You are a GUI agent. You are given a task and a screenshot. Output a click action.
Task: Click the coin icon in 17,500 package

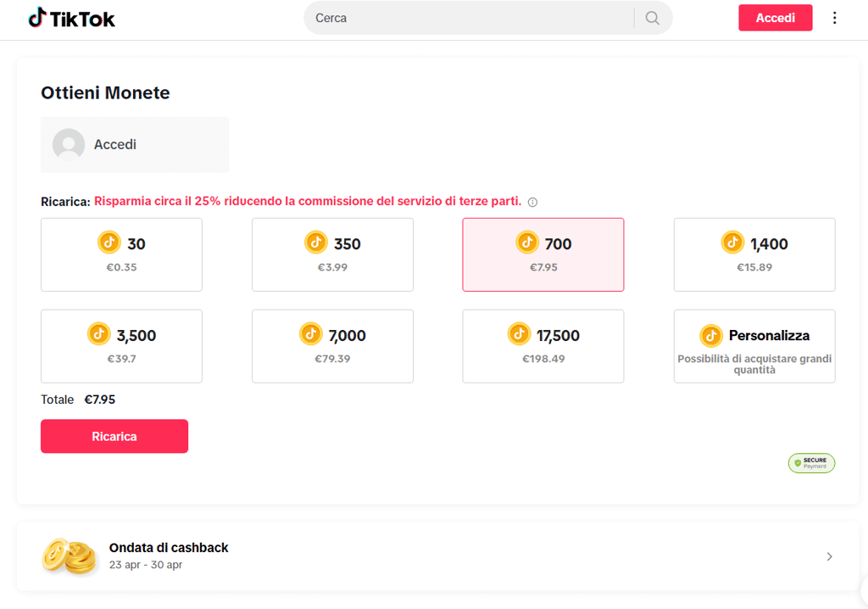(519, 334)
